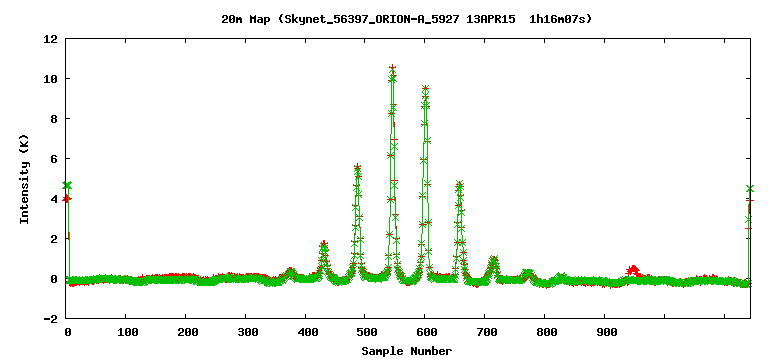This screenshot has height=360, width=768.
Task: Click the plot title text at top
Action: 407,20
